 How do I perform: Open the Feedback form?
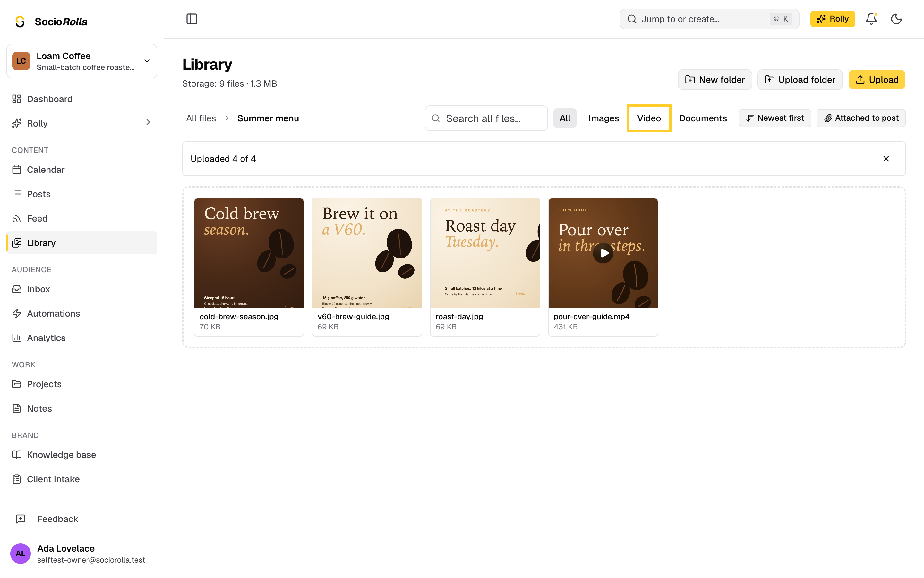(x=82, y=519)
